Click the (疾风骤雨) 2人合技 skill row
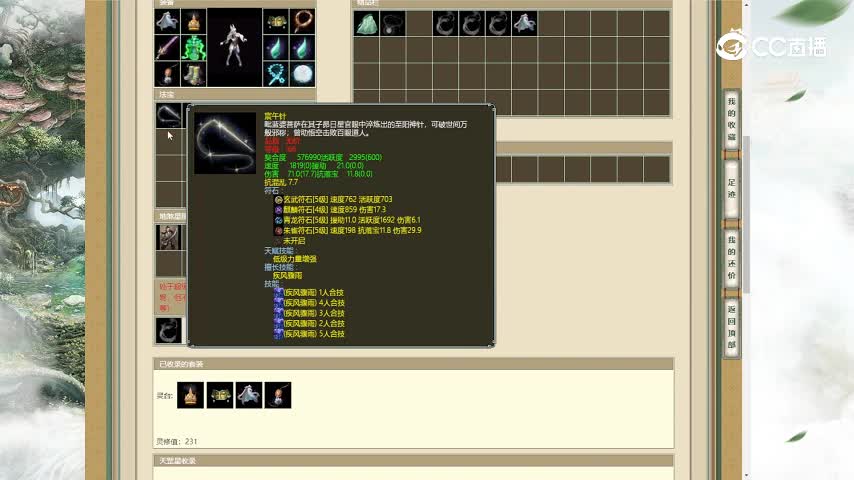Viewport: 854px width, 480px height. [309, 324]
